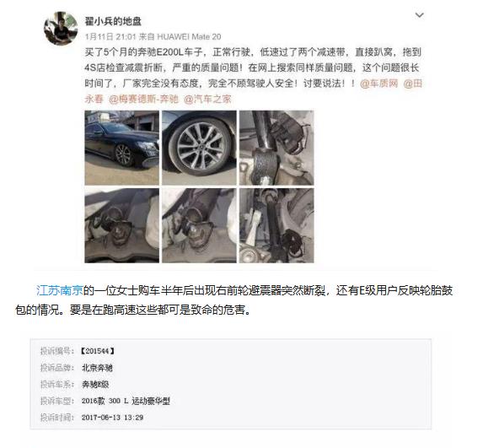
Task: Open username 翟小兵的地盘 profile
Action: [113, 21]
